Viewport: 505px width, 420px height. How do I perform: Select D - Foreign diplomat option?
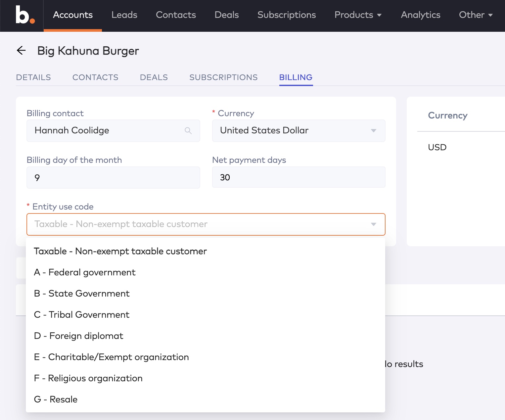click(206, 336)
